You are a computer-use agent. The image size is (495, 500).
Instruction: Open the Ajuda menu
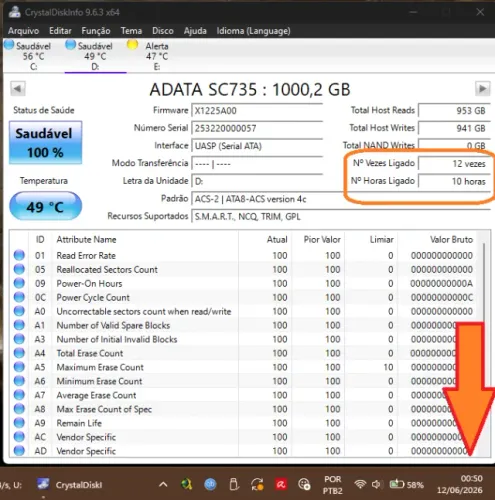[195, 31]
